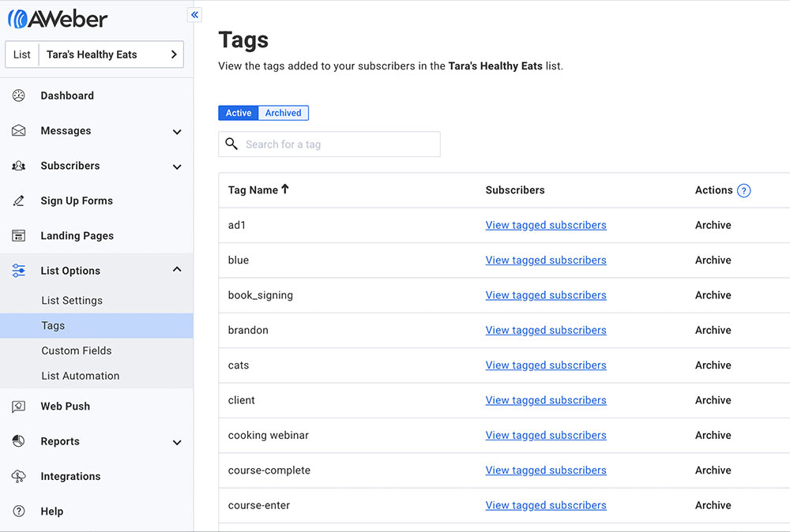Expand the Reports submenu chevron
This screenshot has height=532, width=790.
pos(177,442)
